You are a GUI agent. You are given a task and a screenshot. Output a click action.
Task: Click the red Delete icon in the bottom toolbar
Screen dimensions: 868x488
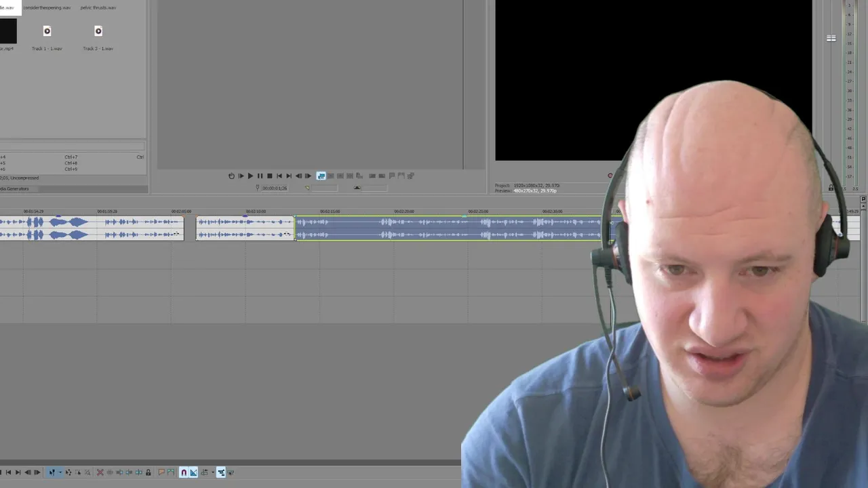click(x=100, y=472)
